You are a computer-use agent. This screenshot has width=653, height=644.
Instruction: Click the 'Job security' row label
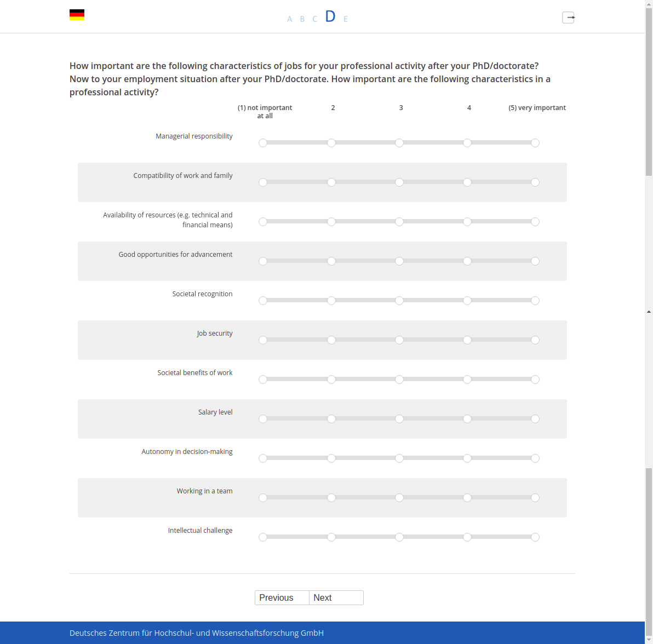point(215,334)
